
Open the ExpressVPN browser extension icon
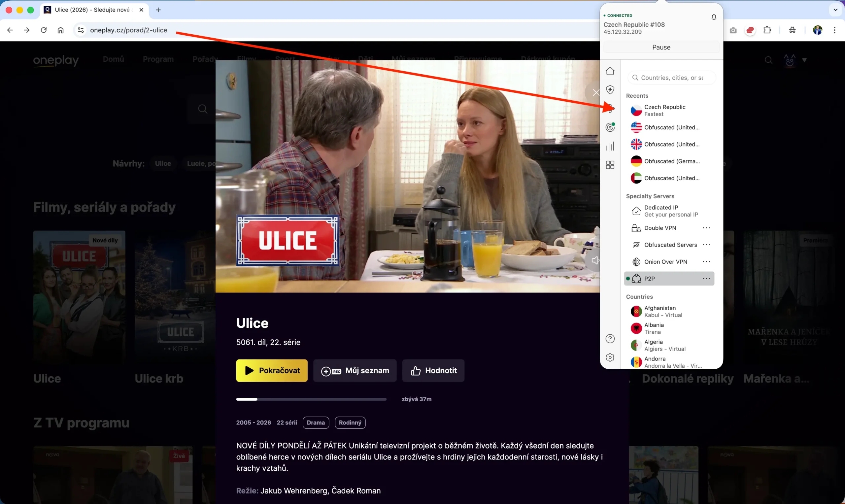pyautogui.click(x=750, y=30)
